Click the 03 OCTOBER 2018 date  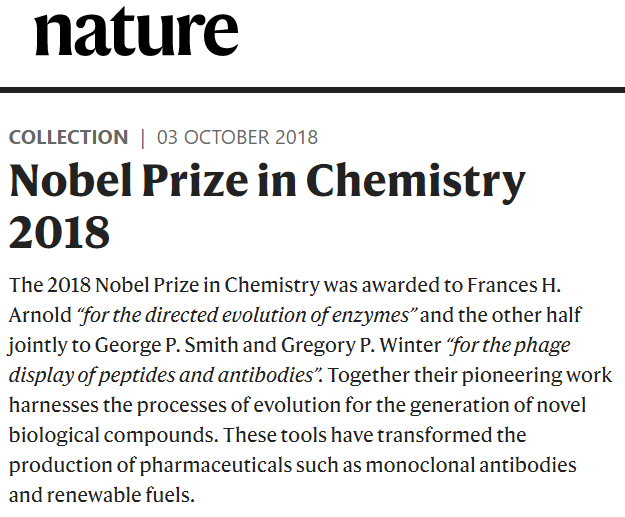point(237,138)
